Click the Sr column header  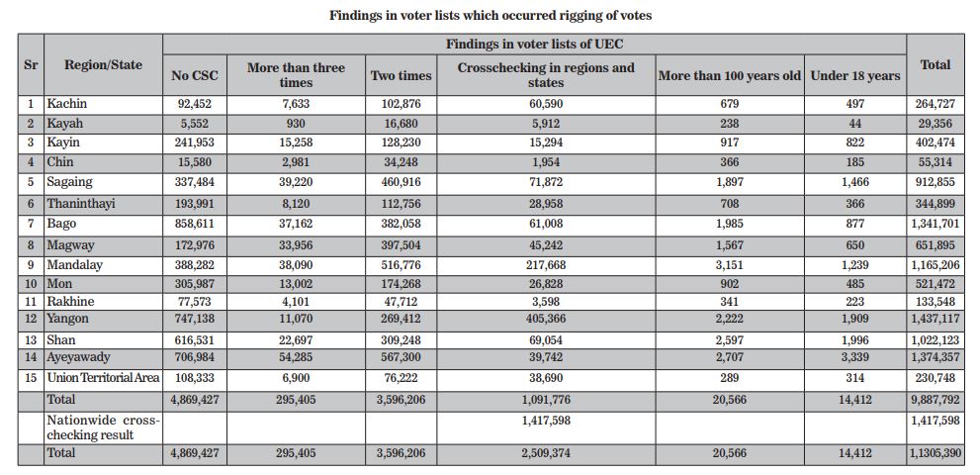[x=31, y=64]
